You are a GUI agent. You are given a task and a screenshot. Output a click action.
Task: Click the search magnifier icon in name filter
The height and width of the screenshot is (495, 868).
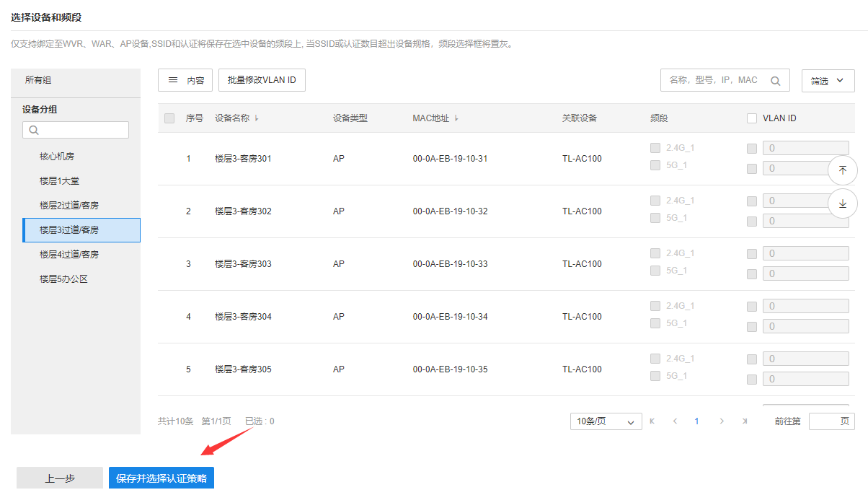tap(776, 81)
